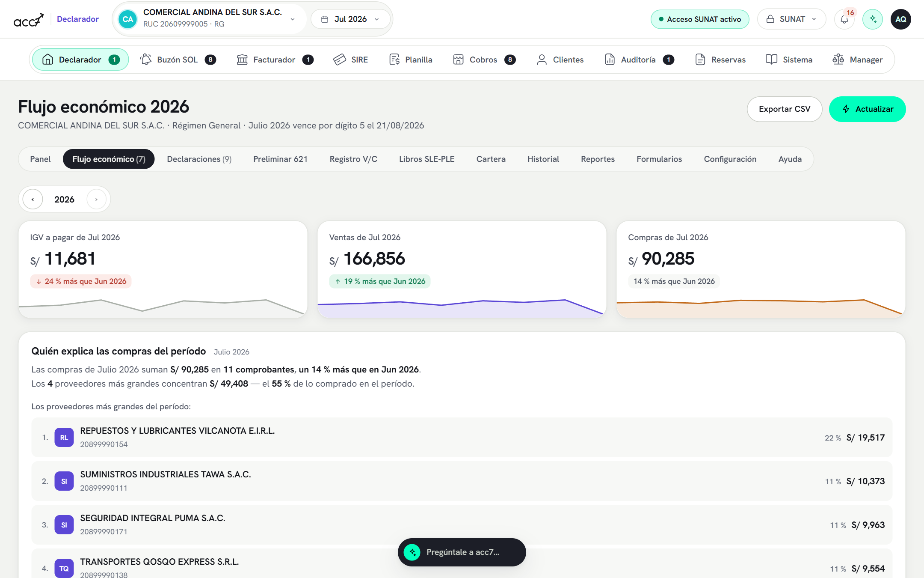
Task: Click the Reservas document icon
Action: (700, 60)
